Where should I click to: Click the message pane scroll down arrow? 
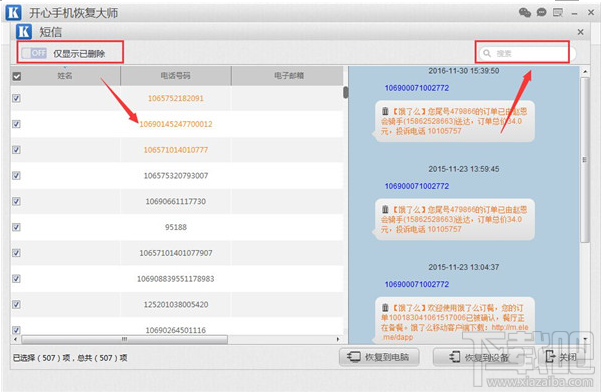585,339
